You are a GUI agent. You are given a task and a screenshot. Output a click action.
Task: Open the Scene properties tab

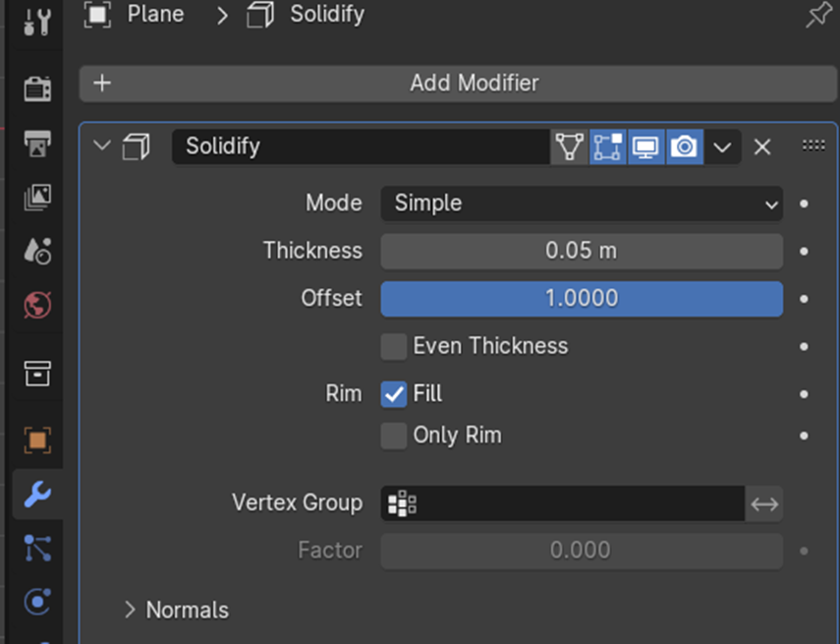click(36, 251)
